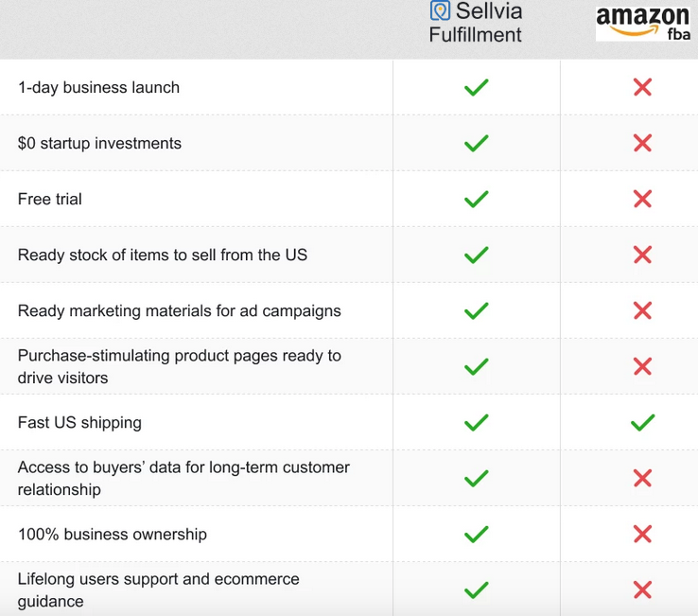Click Sellvia checkmark for Free trial row
Image resolution: width=698 pixels, height=616 pixels.
click(x=477, y=199)
